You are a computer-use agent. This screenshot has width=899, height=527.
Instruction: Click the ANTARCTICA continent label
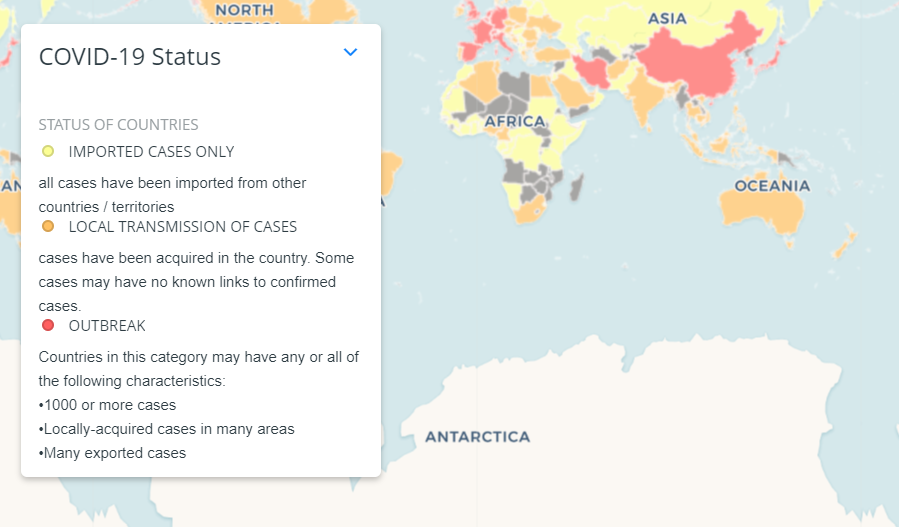pos(478,437)
